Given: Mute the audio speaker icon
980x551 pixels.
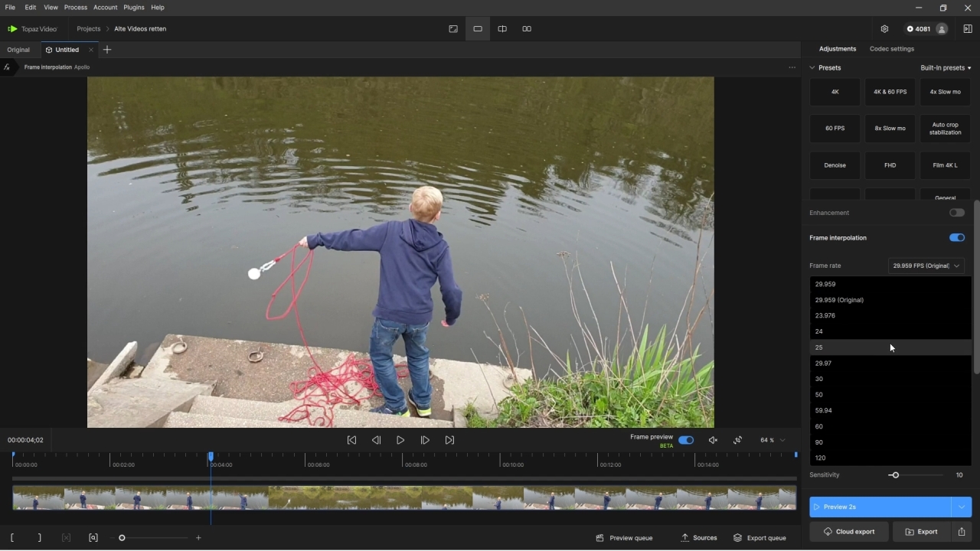Looking at the screenshot, I should click(x=713, y=440).
